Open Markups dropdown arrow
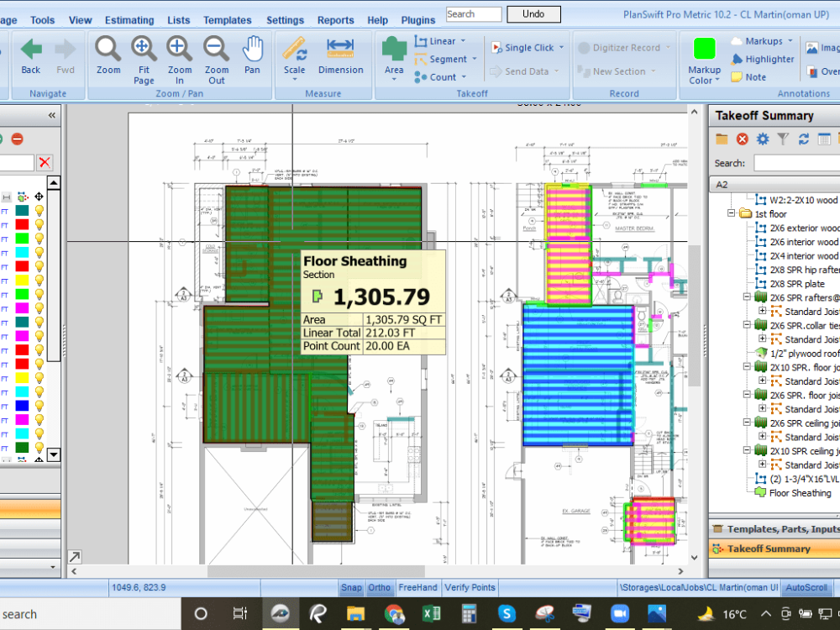The image size is (840, 630). 790,41
